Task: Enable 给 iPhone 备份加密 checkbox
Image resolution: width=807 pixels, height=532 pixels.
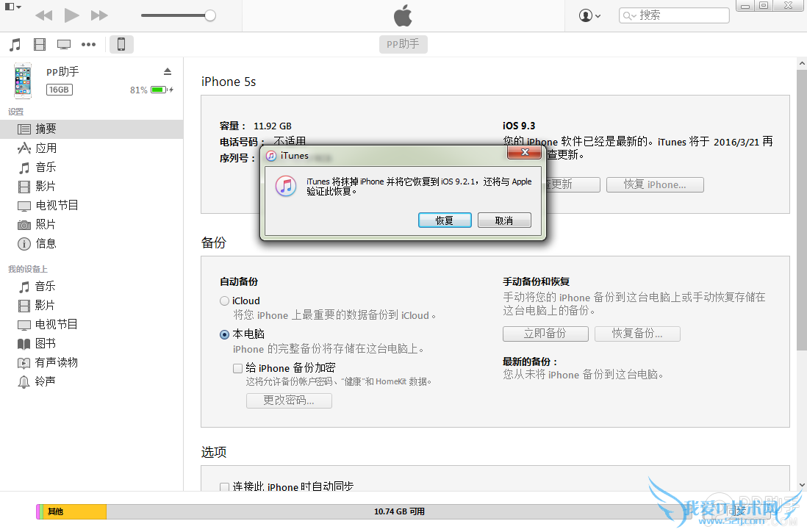Action: coord(237,368)
